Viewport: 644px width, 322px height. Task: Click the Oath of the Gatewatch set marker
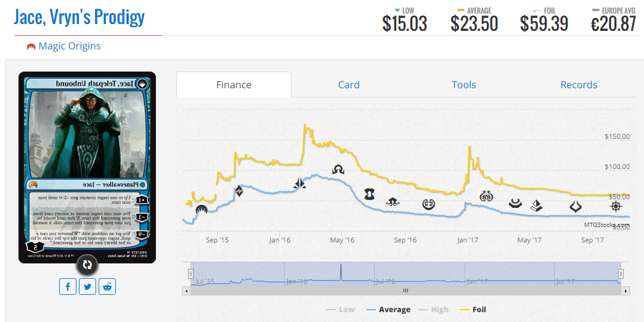click(x=300, y=183)
